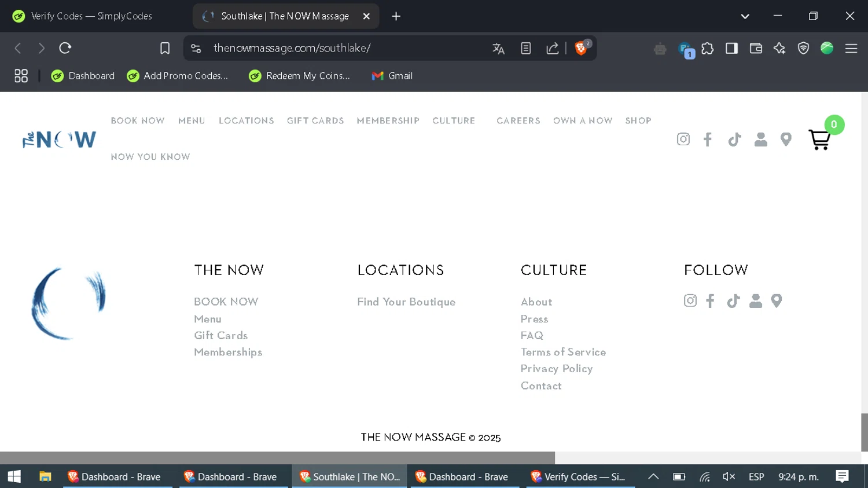This screenshot has height=488, width=868.
Task: Click the vertical page scrollbar thumb
Action: [864, 432]
